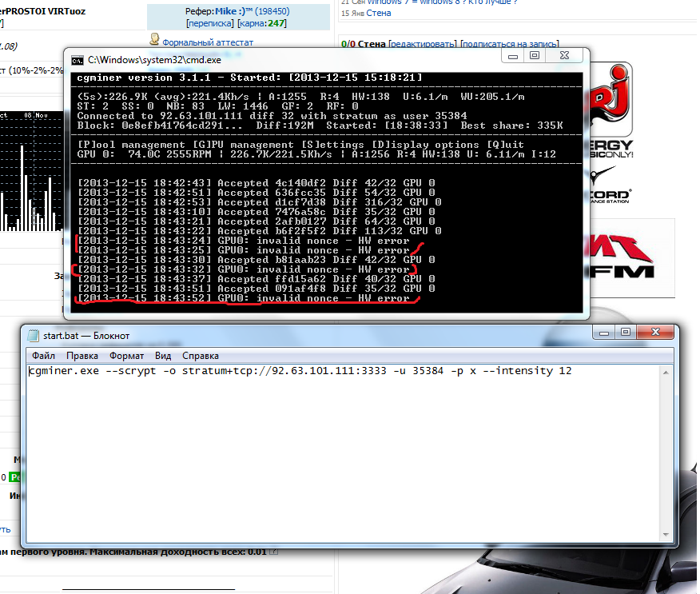Maximize the cmd.exe window
700x594 pixels.
[535, 55]
